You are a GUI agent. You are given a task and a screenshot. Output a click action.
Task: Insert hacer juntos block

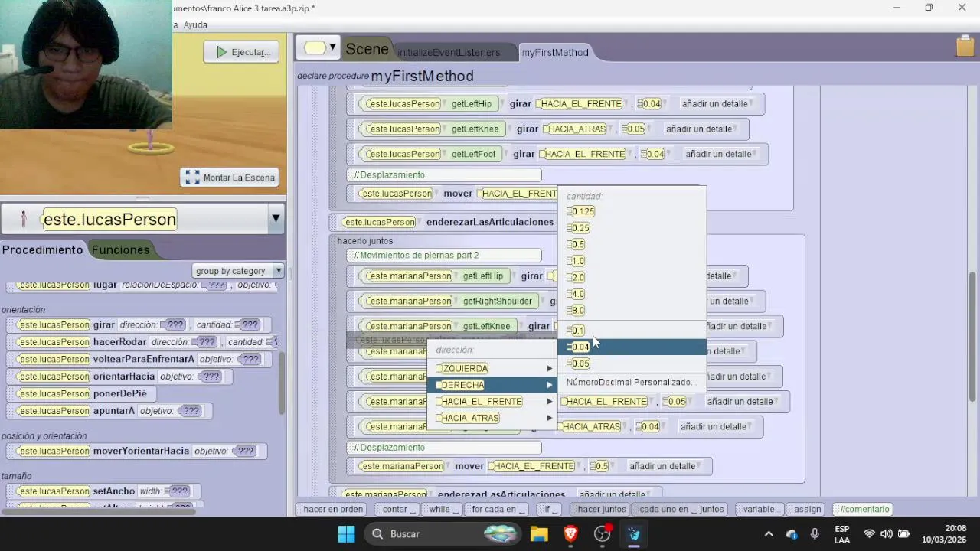602,509
